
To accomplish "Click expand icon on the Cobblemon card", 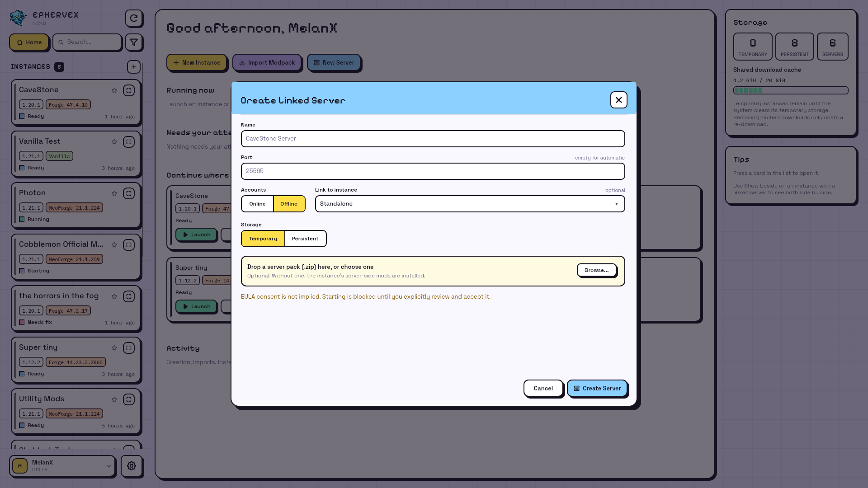I will 129,245.
